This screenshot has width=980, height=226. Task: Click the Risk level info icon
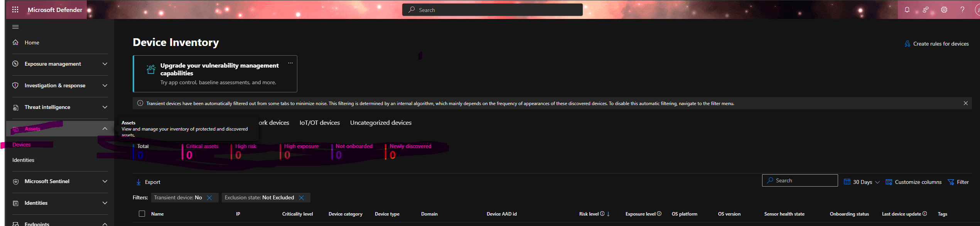(602, 214)
